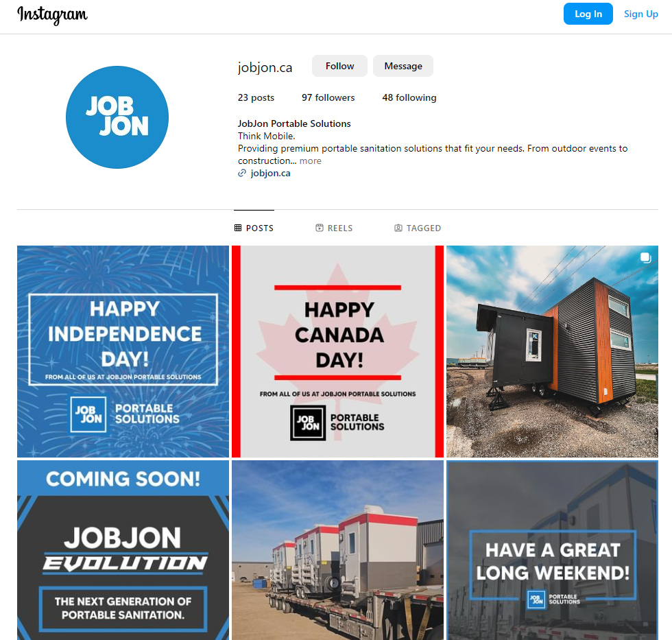Open the Happy Independence Day post
The image size is (672, 640).
(x=123, y=351)
